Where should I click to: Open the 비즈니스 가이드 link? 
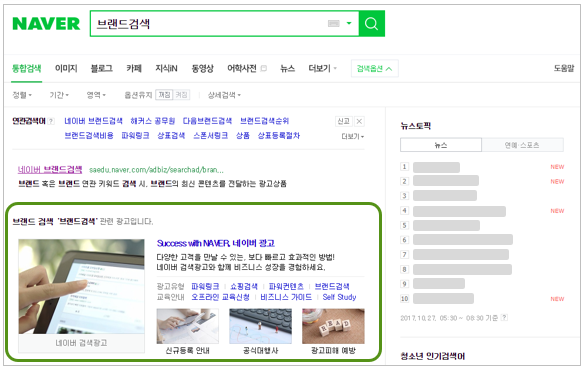click(286, 297)
